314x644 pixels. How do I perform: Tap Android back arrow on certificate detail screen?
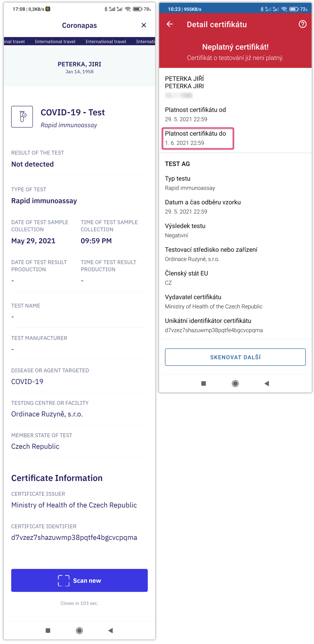coord(267,383)
